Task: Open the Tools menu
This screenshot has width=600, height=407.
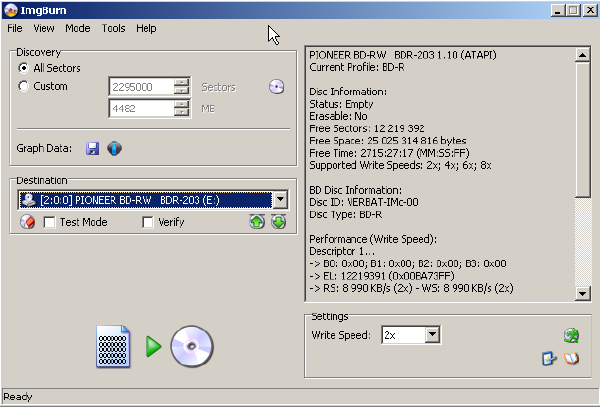Action: coord(113,28)
